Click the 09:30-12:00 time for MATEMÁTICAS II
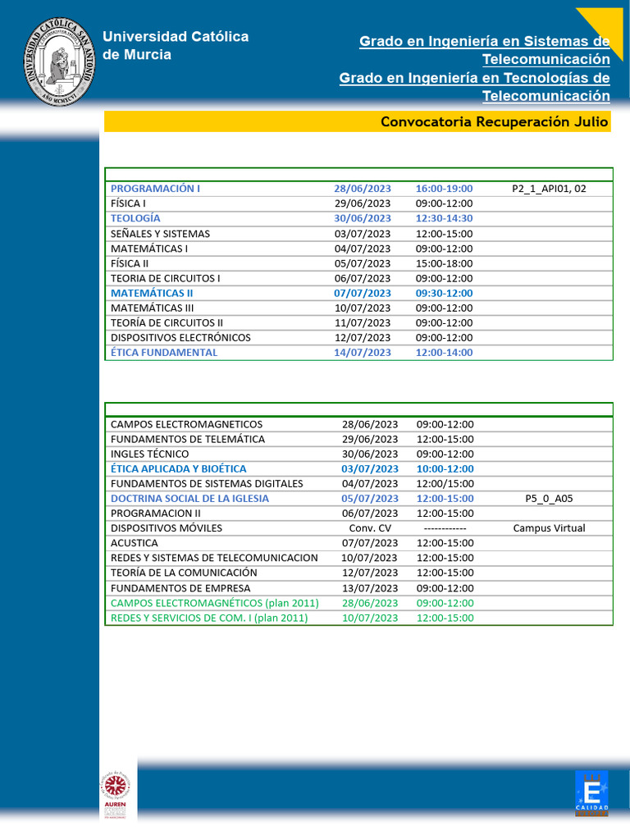This screenshot has height=840, width=630. [444, 293]
